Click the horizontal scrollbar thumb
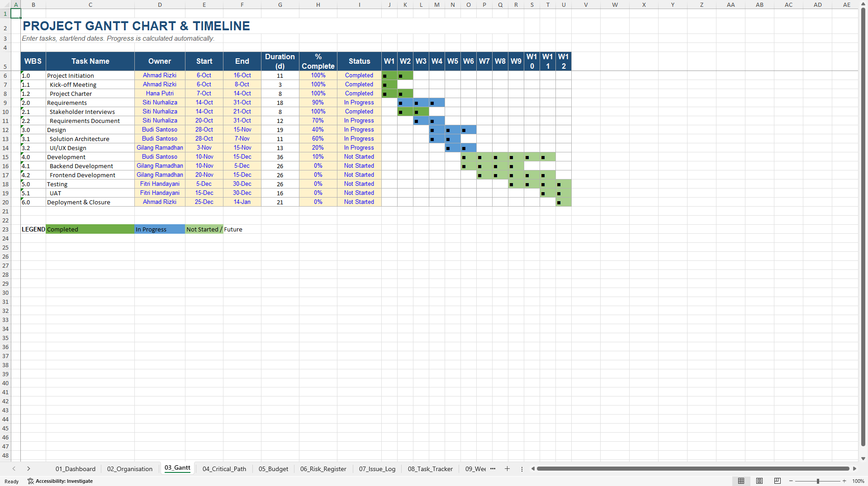 click(x=693, y=469)
